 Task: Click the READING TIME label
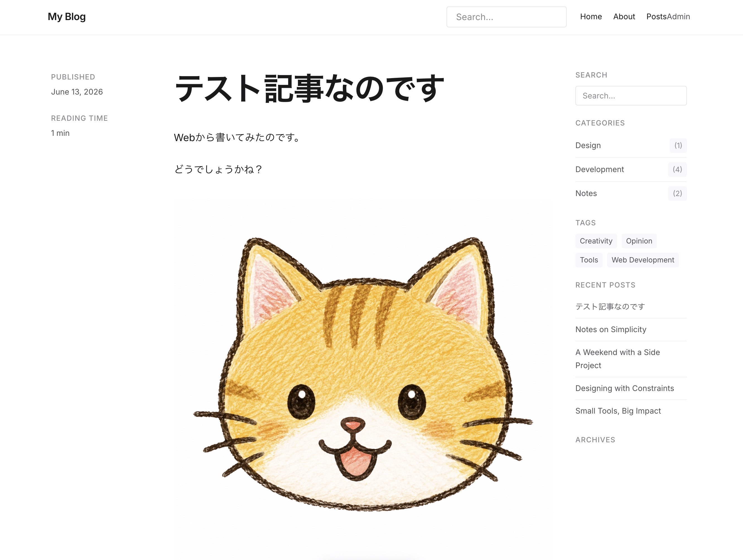tap(79, 118)
